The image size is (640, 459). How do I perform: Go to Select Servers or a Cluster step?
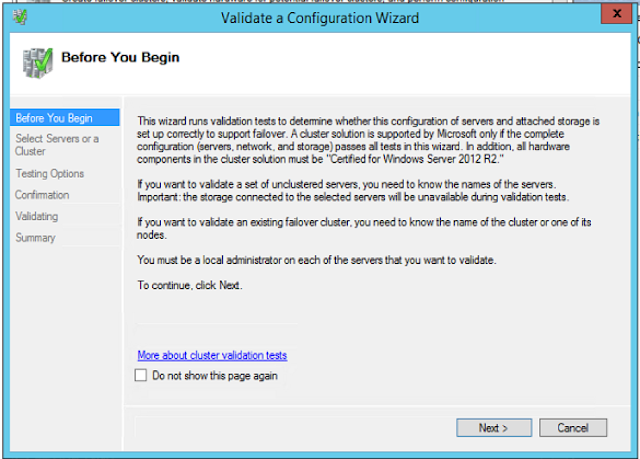[x=57, y=145]
